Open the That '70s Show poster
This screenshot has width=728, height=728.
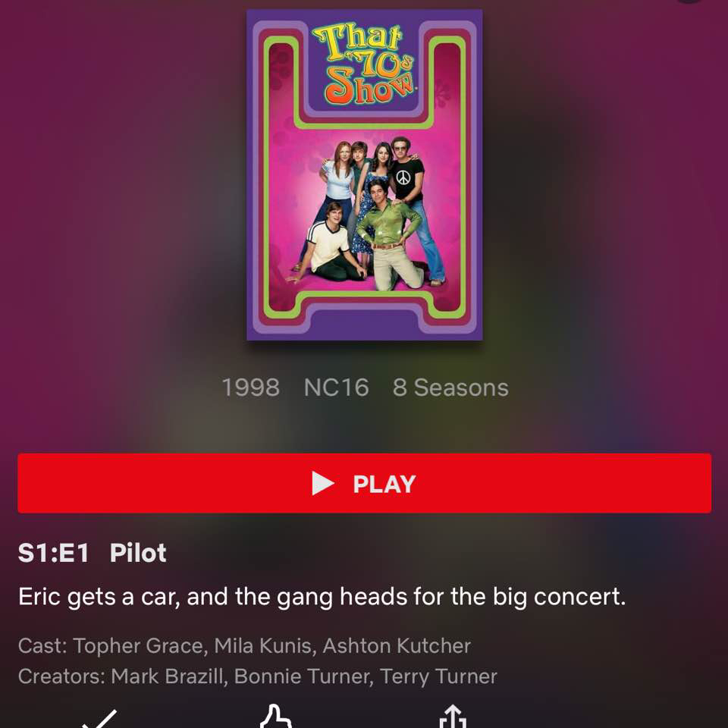[365, 175]
